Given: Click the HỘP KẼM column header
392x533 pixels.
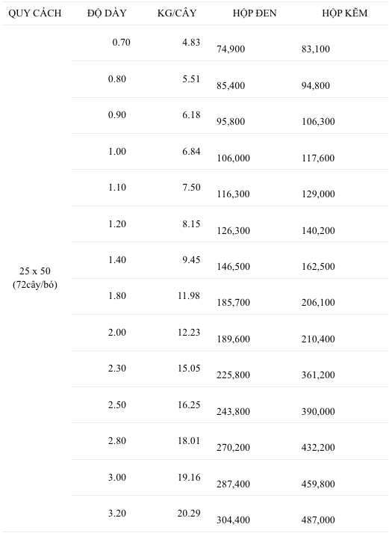Looking at the screenshot, I should pyautogui.click(x=345, y=13).
